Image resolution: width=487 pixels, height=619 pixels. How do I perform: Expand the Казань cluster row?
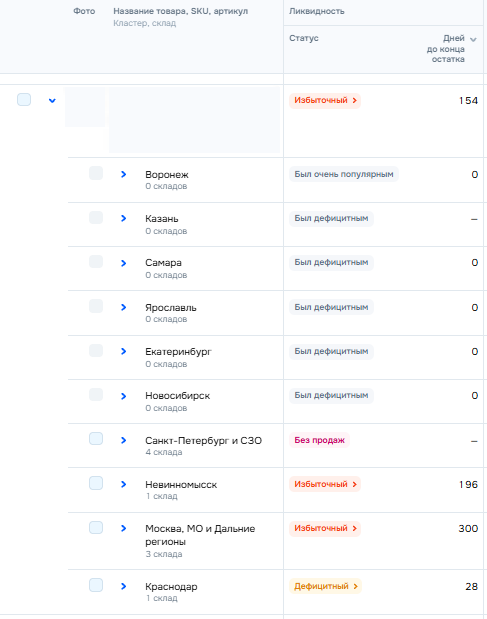click(124, 218)
